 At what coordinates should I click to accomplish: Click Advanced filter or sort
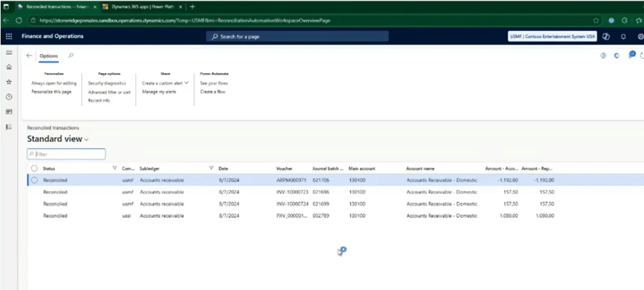pyautogui.click(x=109, y=92)
